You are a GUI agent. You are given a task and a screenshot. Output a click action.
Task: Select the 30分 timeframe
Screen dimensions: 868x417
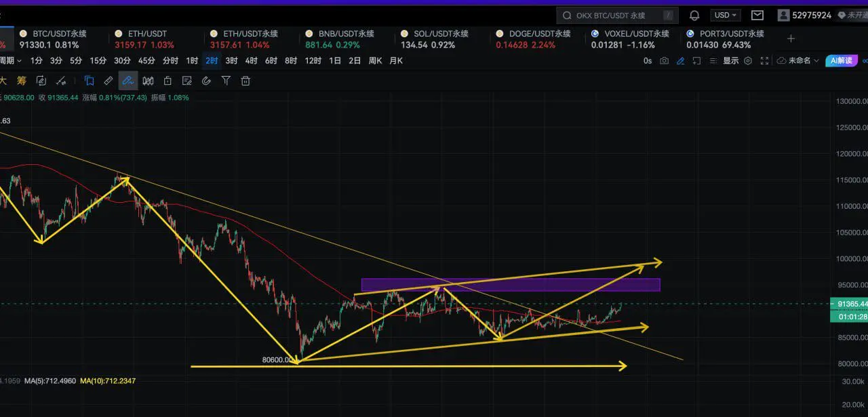[x=122, y=60]
